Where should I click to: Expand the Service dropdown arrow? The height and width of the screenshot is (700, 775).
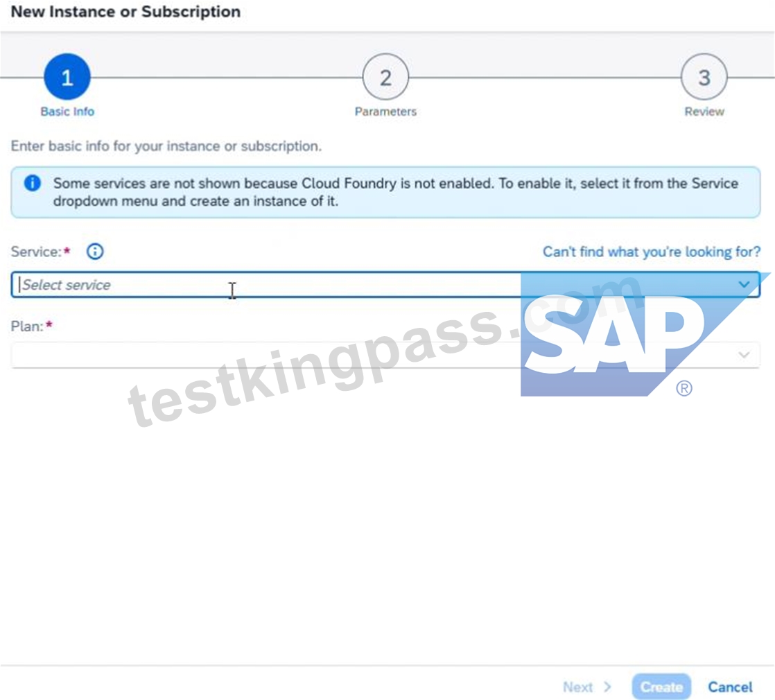(744, 285)
